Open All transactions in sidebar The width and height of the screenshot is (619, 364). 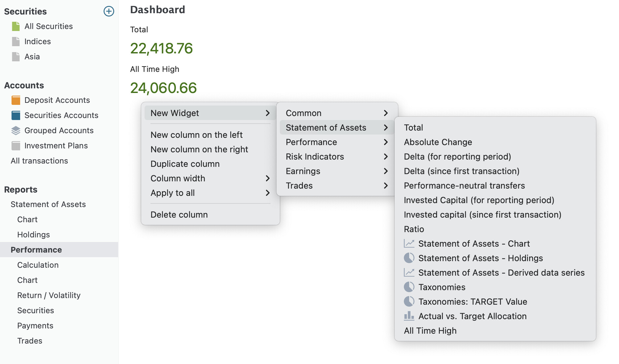(x=39, y=161)
